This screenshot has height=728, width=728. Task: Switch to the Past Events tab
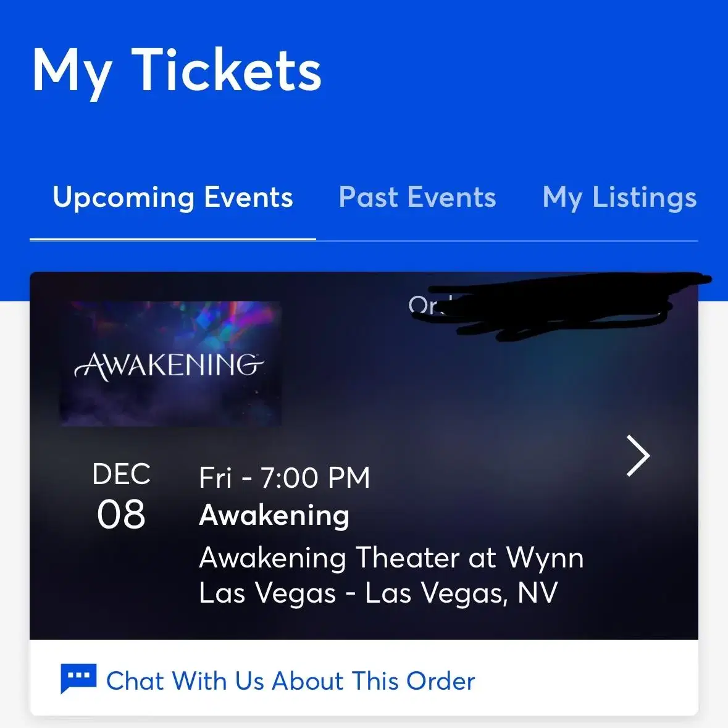[417, 198]
